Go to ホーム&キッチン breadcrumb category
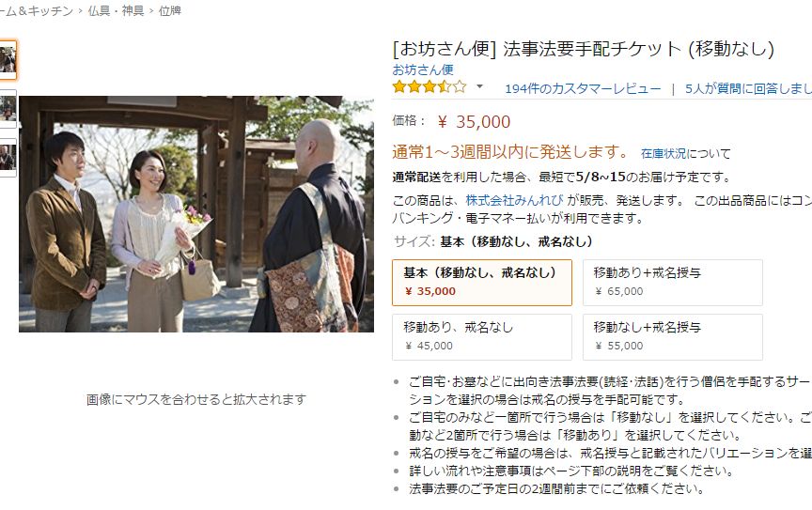The height and width of the screenshot is (510, 812). (37, 11)
